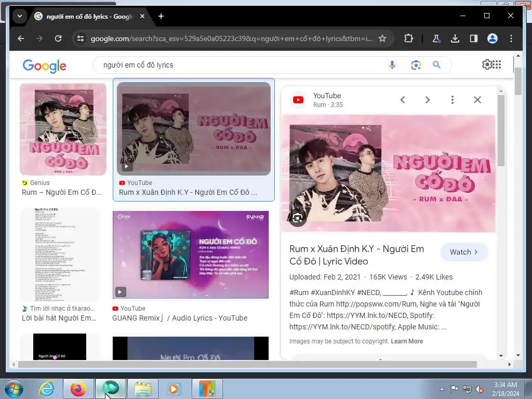The image size is (532, 399).
Task: Launch Internet Explorer from taskbar
Action: pyautogui.click(x=46, y=389)
